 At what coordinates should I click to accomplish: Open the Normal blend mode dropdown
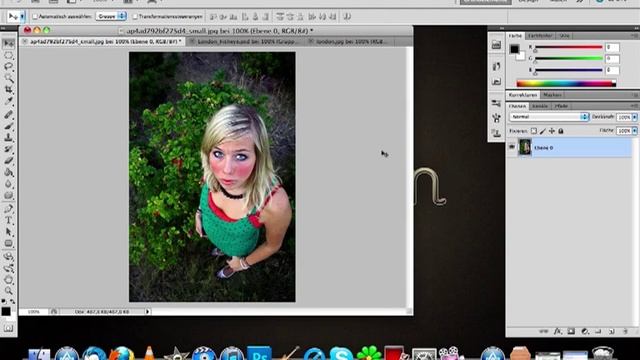pos(549,117)
